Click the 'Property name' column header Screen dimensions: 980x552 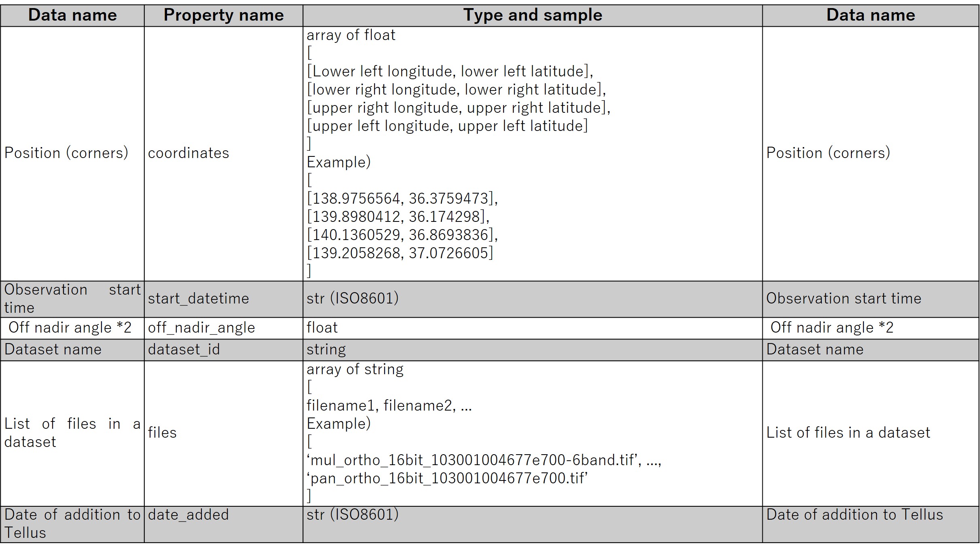(x=223, y=15)
